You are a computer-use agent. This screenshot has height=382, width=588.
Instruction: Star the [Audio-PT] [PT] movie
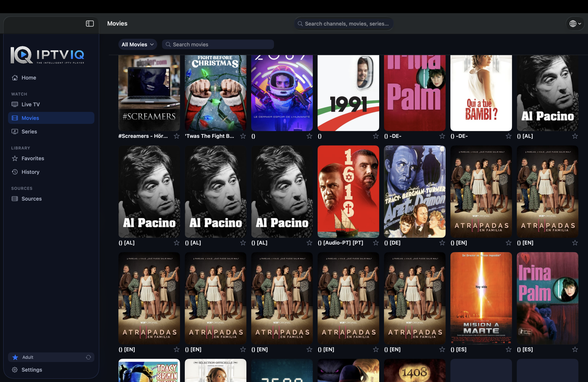click(376, 243)
